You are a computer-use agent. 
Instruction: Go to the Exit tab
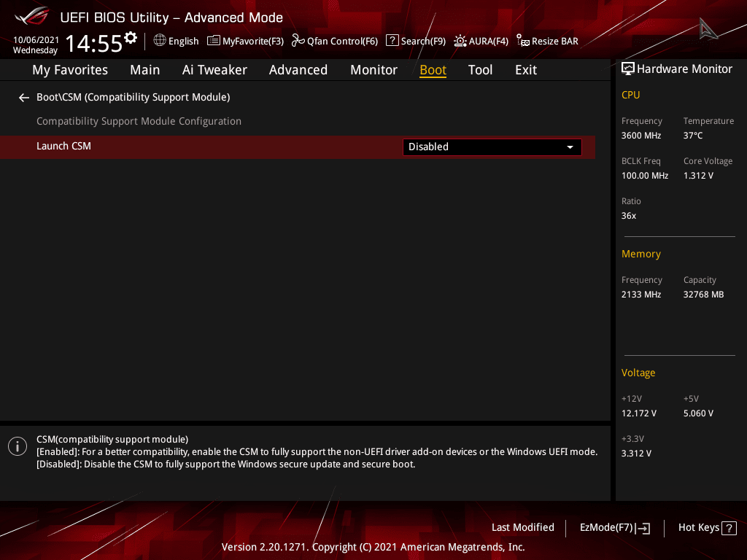[x=526, y=70]
